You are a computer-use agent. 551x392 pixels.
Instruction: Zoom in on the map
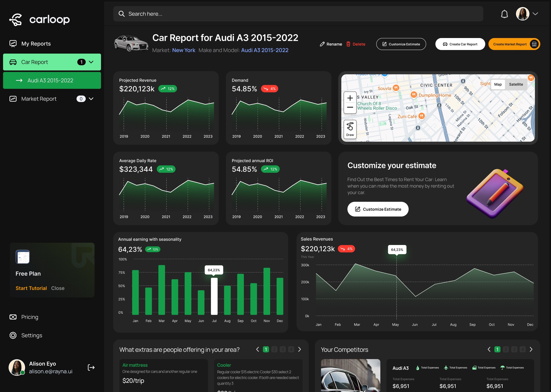point(350,98)
